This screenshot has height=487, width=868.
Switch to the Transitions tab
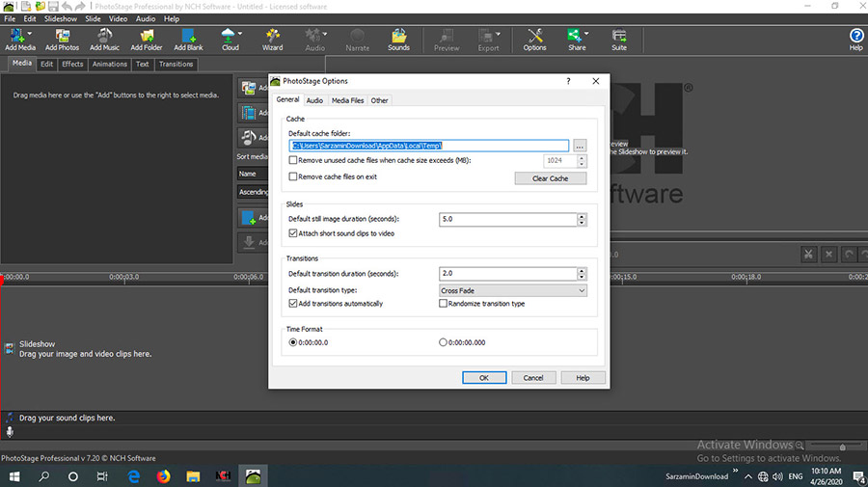(x=176, y=65)
